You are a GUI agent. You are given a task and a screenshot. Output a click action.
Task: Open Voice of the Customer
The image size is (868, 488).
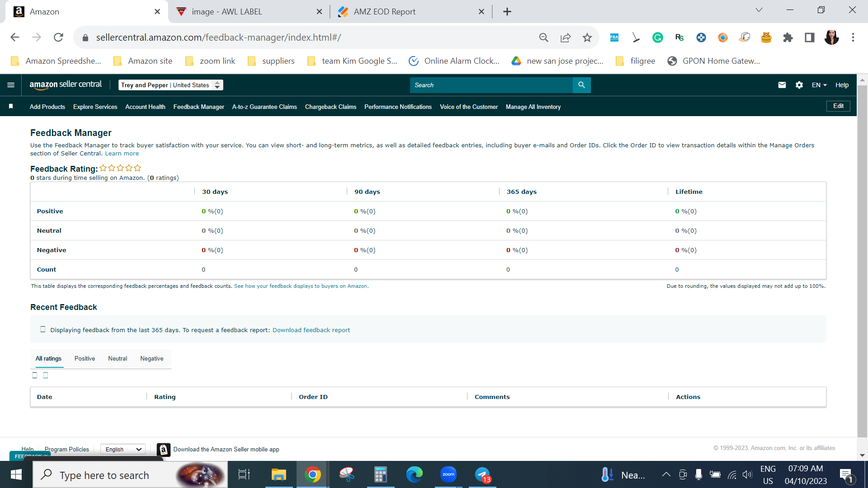(469, 107)
